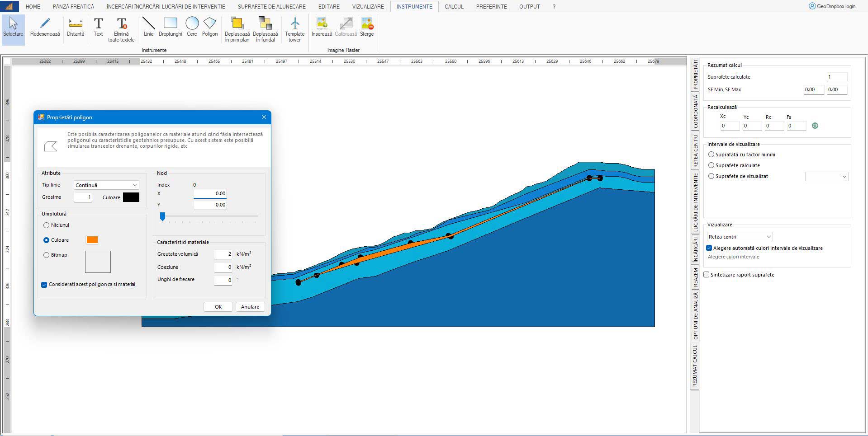Click the orange fill color swatch

pos(92,240)
